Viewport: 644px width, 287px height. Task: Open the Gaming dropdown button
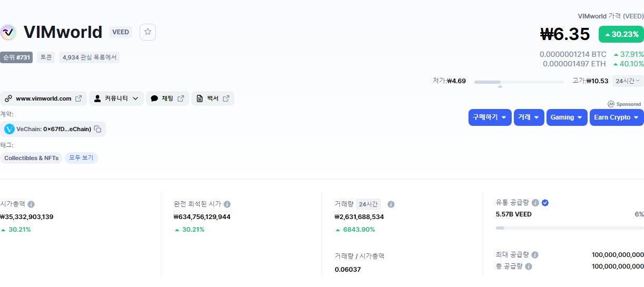click(567, 117)
